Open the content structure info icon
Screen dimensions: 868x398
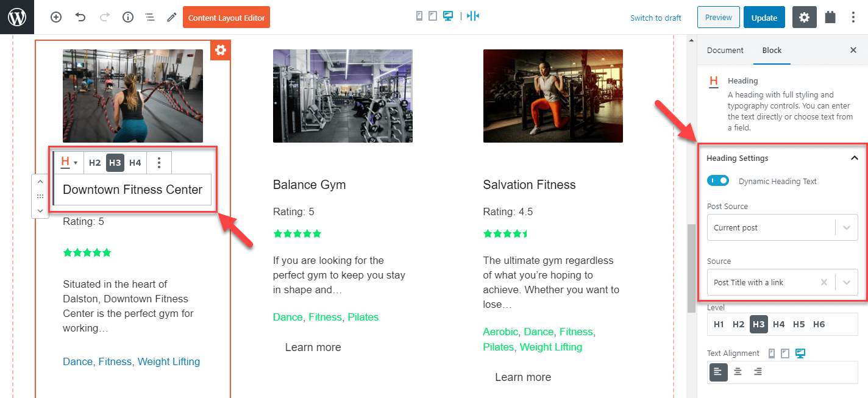[128, 18]
